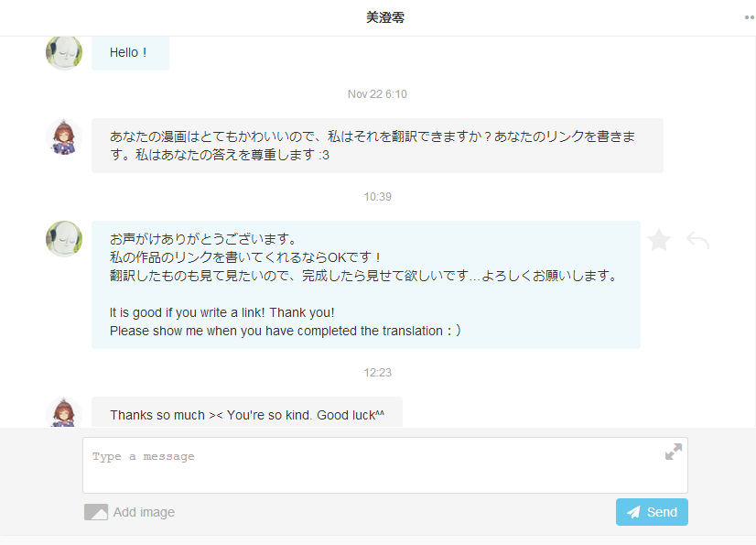Screen dimensions: 756x545
Task: Click the Add image link
Action: [144, 512]
